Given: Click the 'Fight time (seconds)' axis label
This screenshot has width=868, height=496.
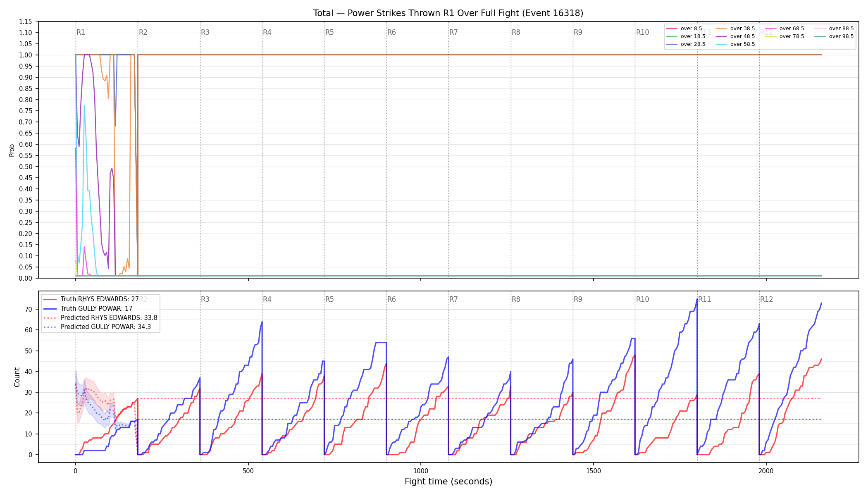Looking at the screenshot, I should [448, 482].
